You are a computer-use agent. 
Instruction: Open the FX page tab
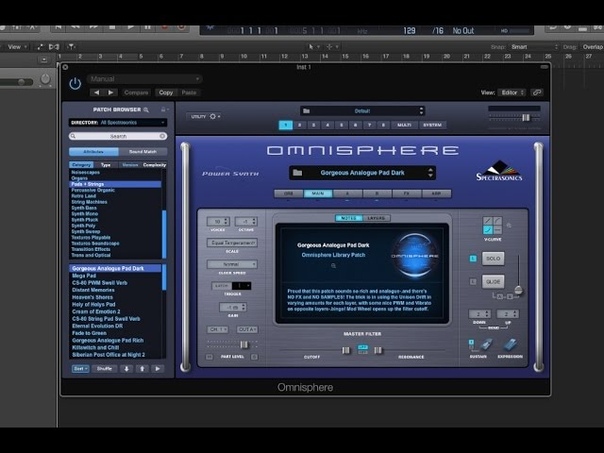[406, 193]
